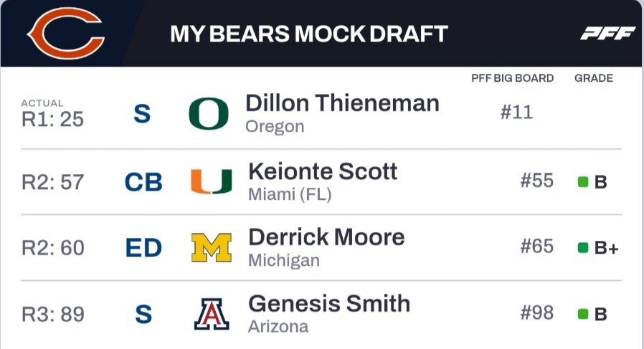644x349 pixels.
Task: Click the Miami Hurricanes logo
Action: click(212, 181)
